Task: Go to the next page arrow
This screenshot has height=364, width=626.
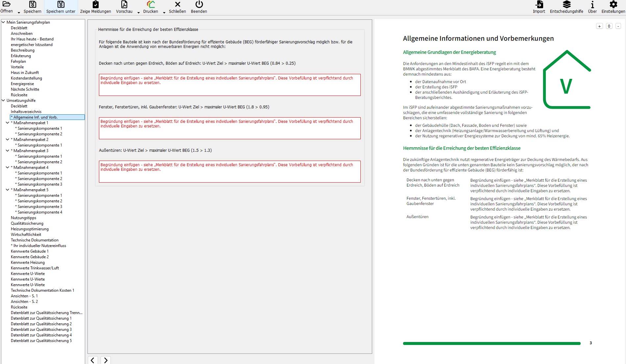Action: tap(106, 360)
